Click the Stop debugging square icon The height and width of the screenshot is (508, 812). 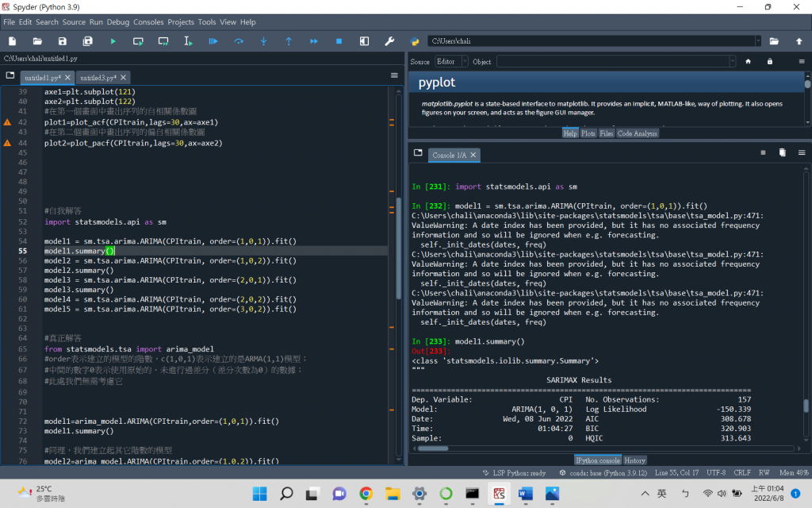coord(339,40)
